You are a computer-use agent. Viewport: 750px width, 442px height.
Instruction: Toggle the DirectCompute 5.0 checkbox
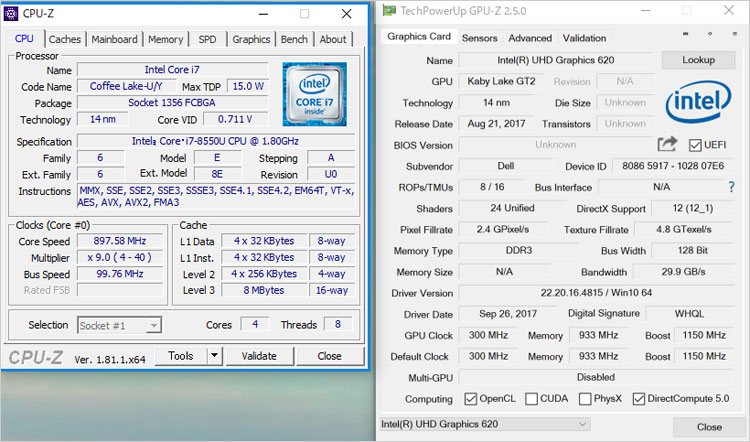coord(639,399)
